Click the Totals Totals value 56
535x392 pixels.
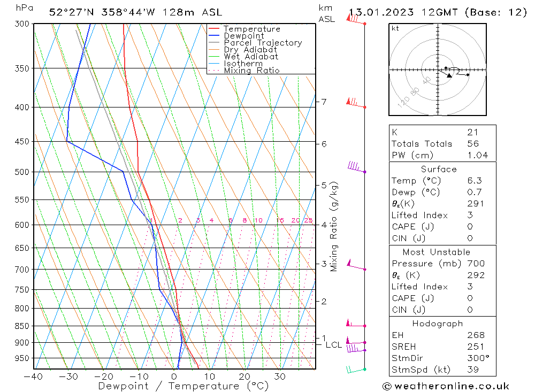coord(473,144)
